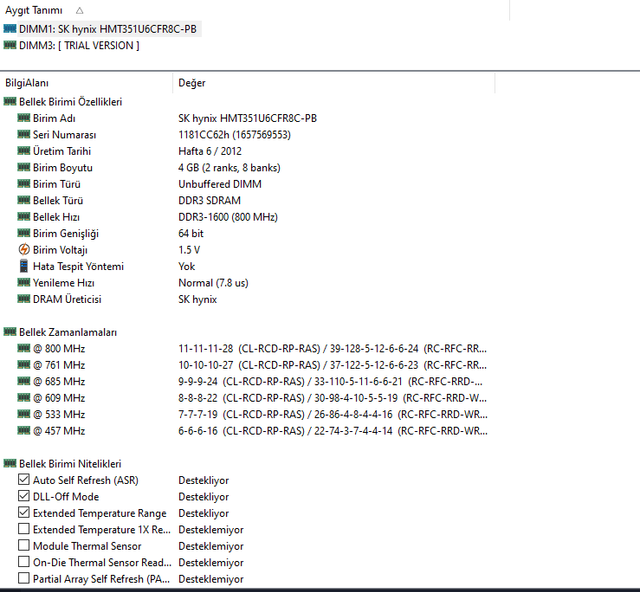Screen dimensions: 640x592
Task: Click the Birim Genişliği row icon
Action: [24, 233]
